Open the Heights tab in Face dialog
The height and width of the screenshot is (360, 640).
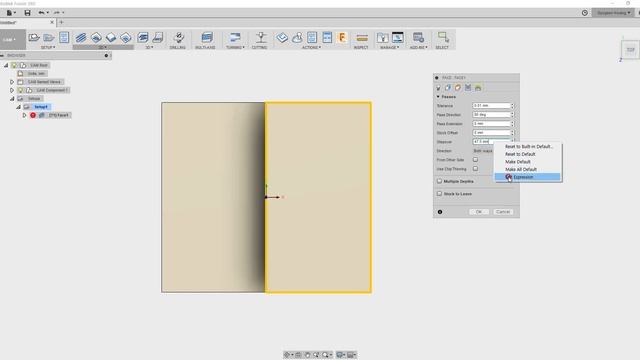pos(458,88)
